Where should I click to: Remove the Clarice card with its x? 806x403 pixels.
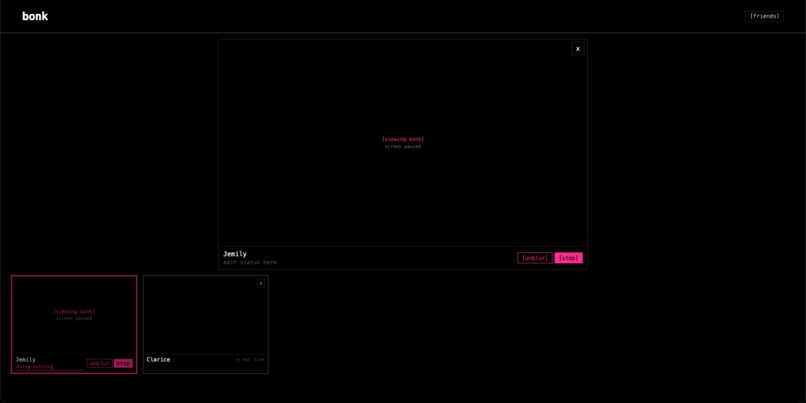point(261,283)
